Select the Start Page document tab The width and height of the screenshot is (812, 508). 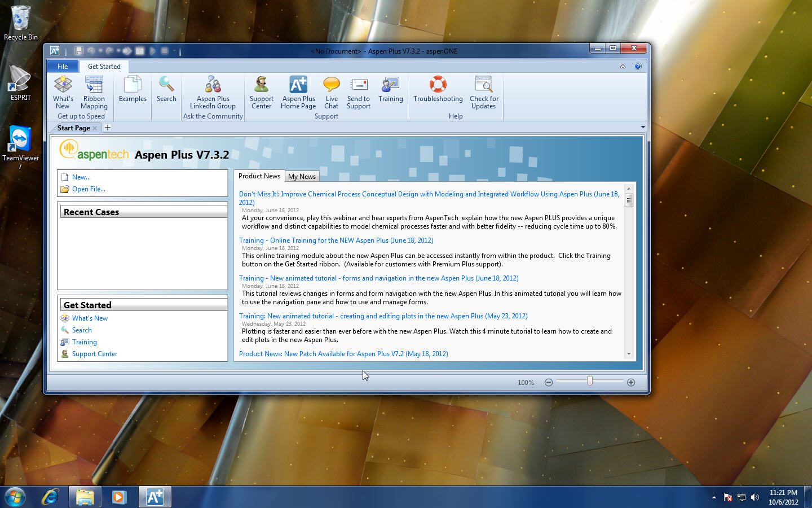click(x=74, y=128)
